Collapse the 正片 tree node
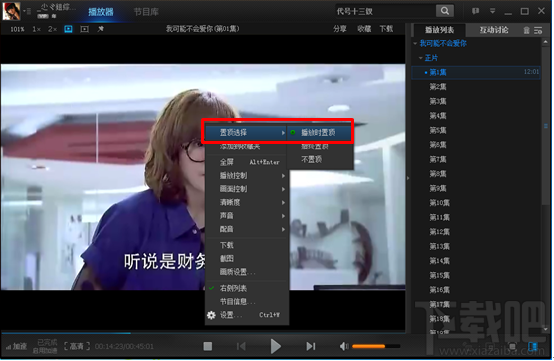 421,58
